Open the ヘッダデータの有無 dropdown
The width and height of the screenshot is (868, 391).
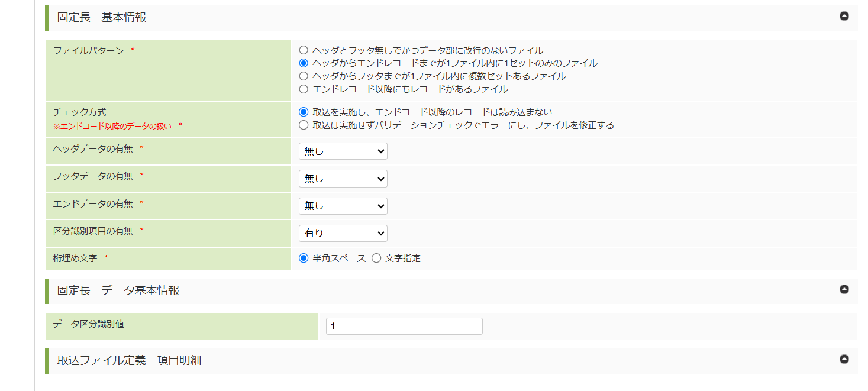tap(343, 151)
